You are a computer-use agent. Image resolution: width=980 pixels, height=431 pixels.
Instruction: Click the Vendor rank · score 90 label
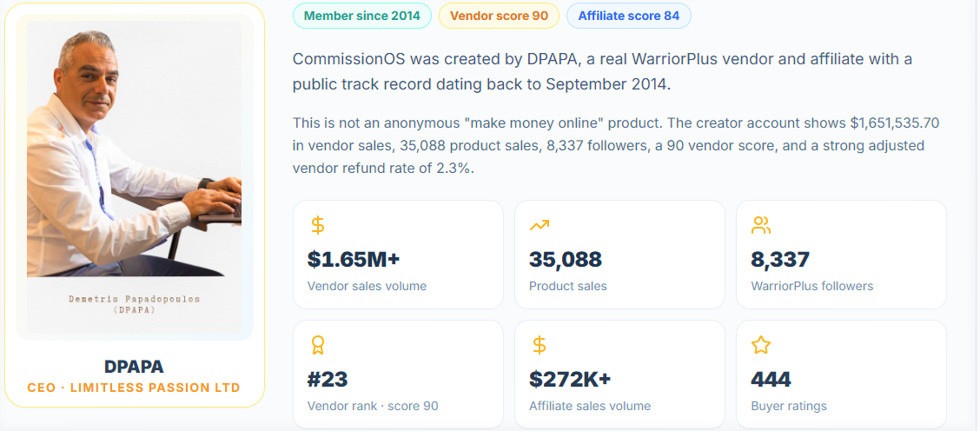[373, 406]
